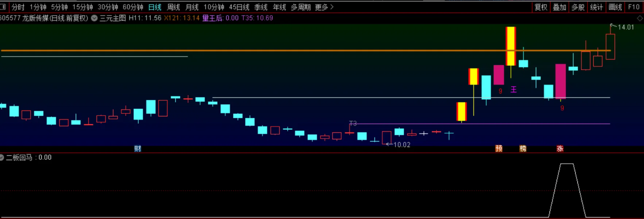
Task: Click the T3 label on purple line
Action: 353,123
